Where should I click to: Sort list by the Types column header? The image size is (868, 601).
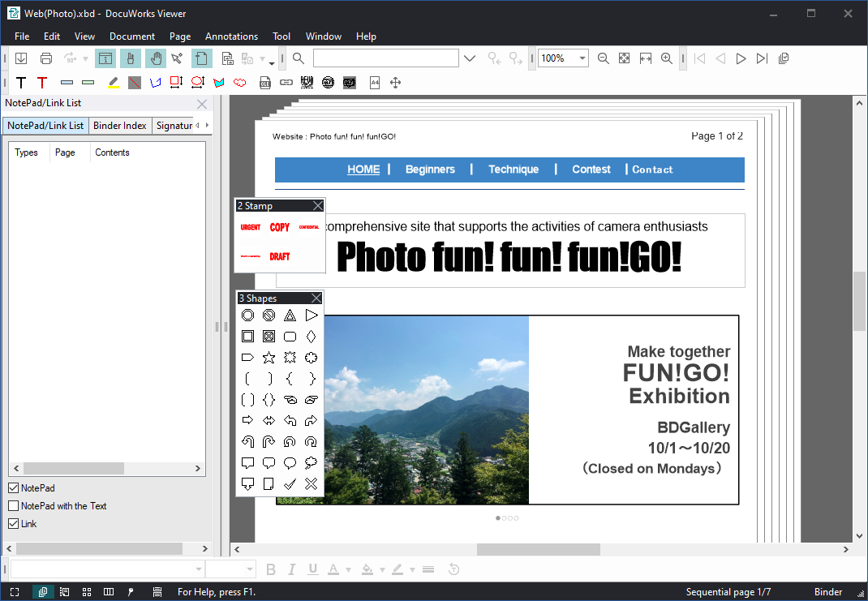pos(26,152)
